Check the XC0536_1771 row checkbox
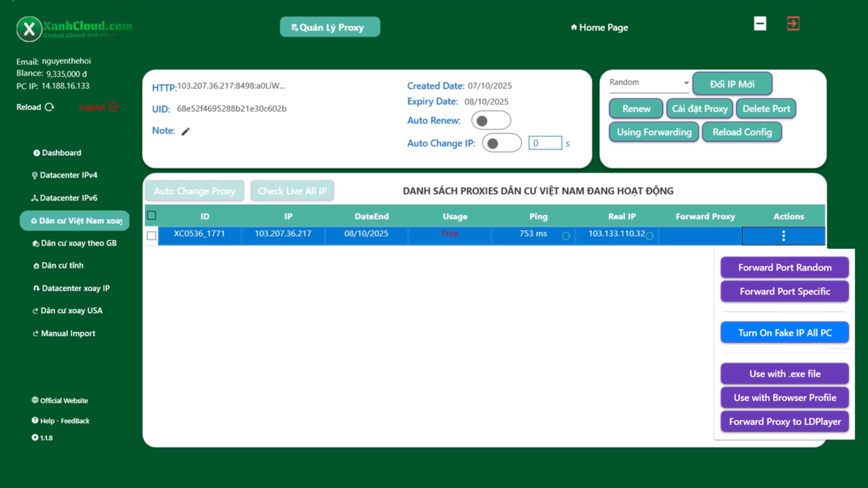The width and height of the screenshot is (868, 488). click(x=152, y=236)
